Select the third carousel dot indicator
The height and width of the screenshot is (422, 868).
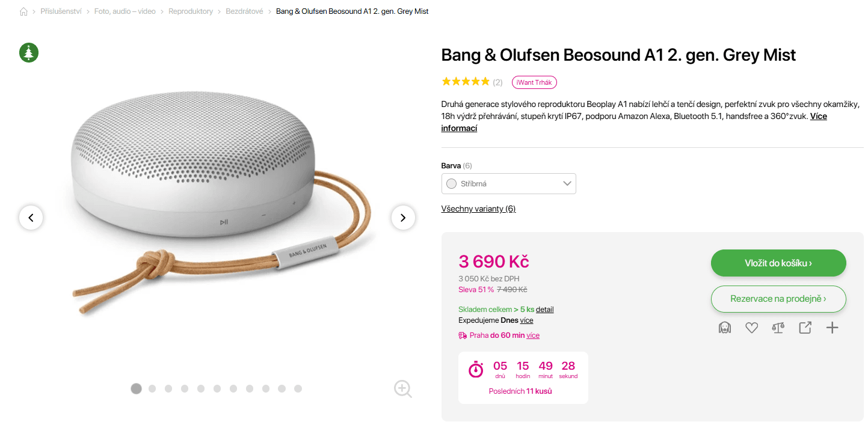click(168, 389)
